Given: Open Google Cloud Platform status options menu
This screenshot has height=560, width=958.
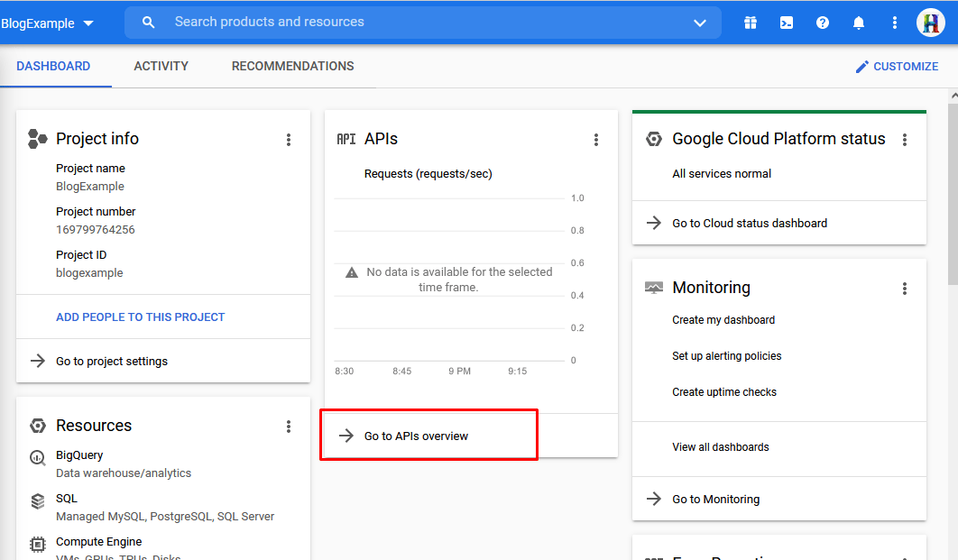Looking at the screenshot, I should click(x=905, y=140).
